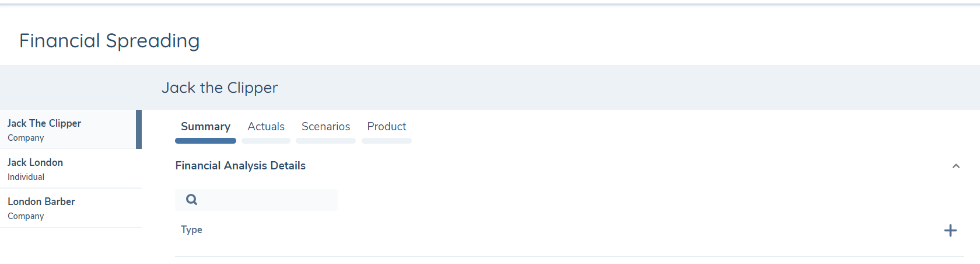Select the Product tab
This screenshot has height=264, width=980.
click(386, 127)
